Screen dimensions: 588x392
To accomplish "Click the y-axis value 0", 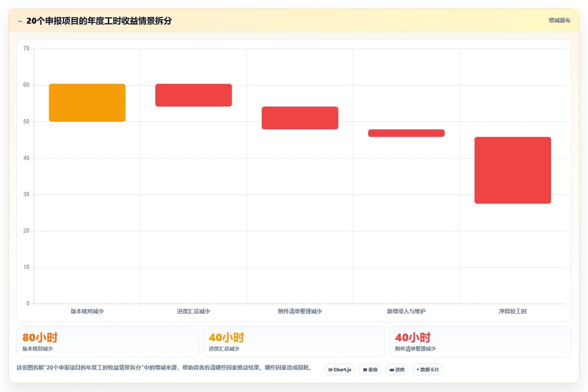I will (28, 304).
